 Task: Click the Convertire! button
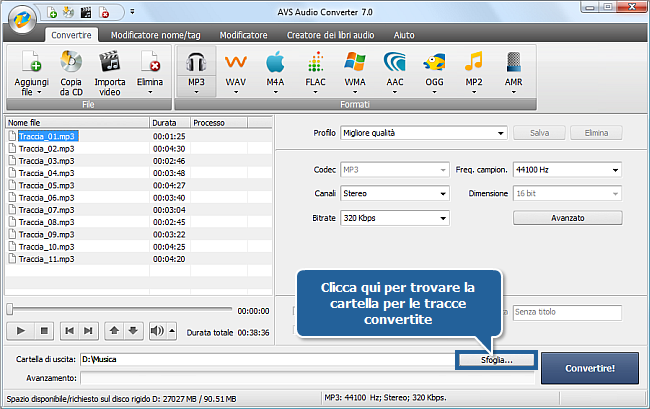(x=589, y=367)
